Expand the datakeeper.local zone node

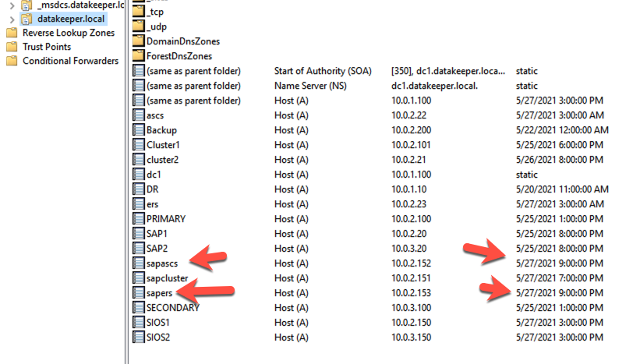(x=12, y=19)
